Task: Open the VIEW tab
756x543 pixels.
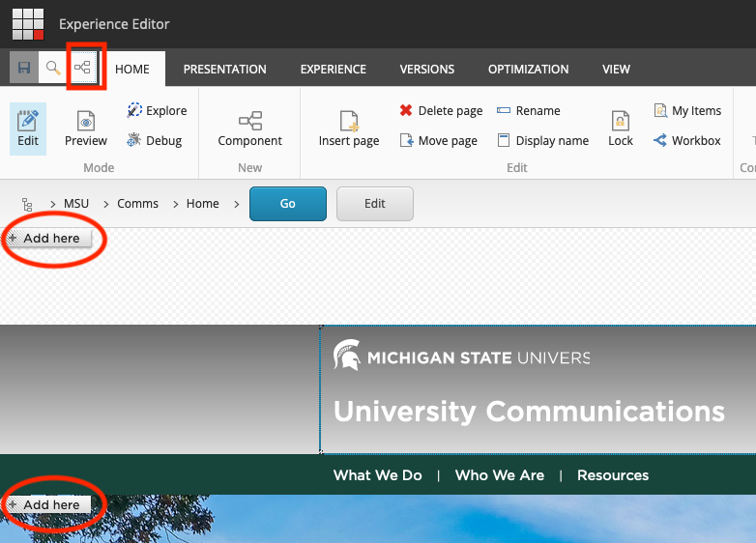Action: [x=616, y=69]
